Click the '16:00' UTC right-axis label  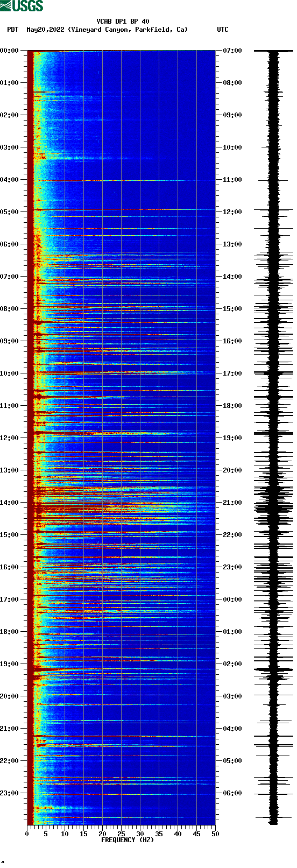pyautogui.click(x=232, y=341)
